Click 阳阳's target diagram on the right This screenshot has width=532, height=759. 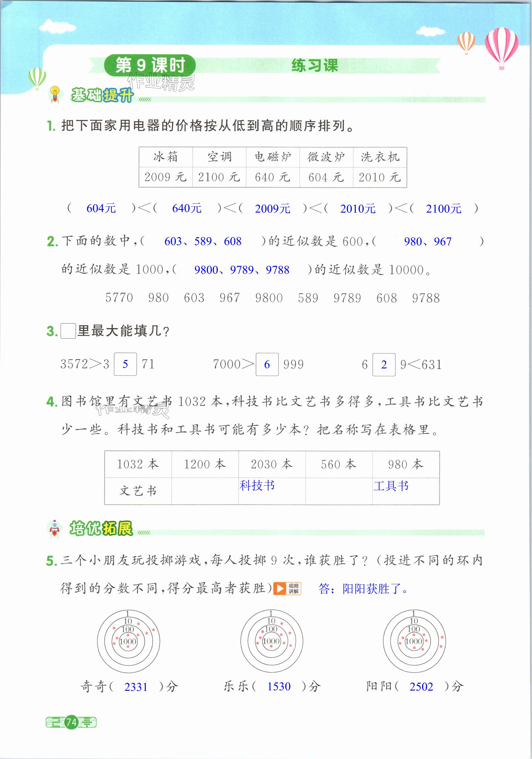click(414, 641)
